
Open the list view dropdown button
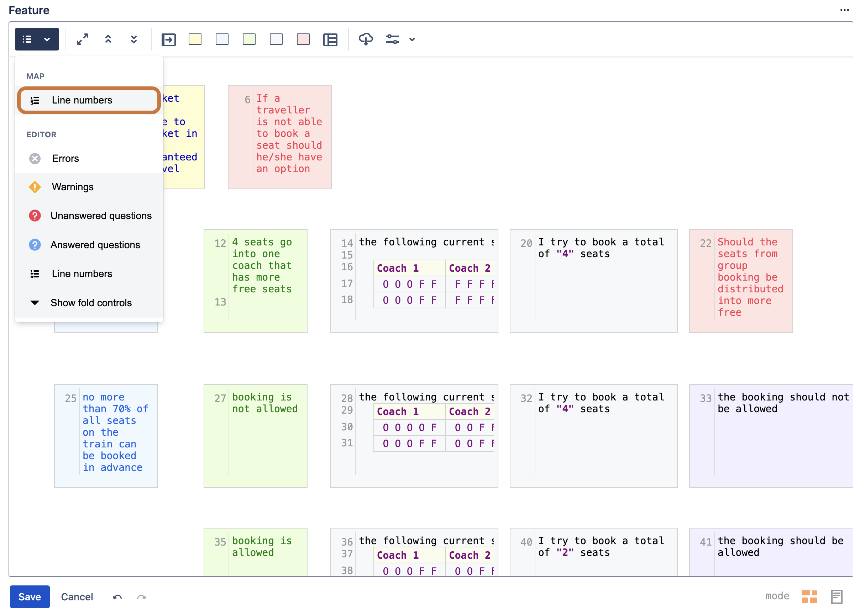37,39
